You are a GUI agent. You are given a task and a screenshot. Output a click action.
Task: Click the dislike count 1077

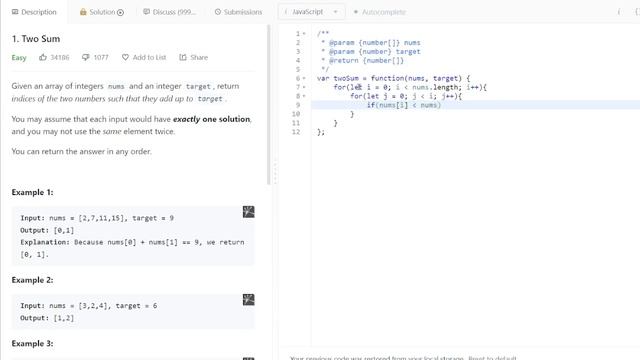(101, 57)
